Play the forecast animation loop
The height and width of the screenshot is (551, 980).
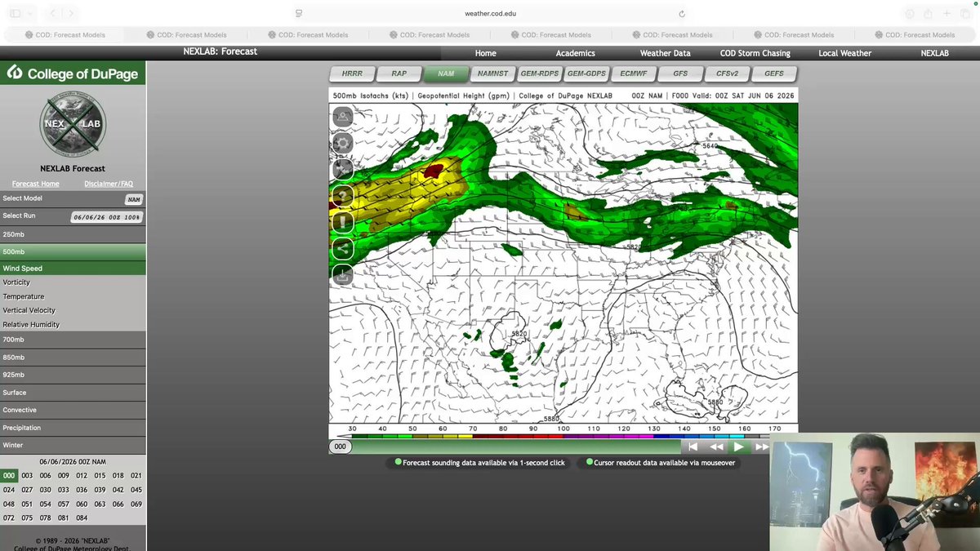point(738,447)
